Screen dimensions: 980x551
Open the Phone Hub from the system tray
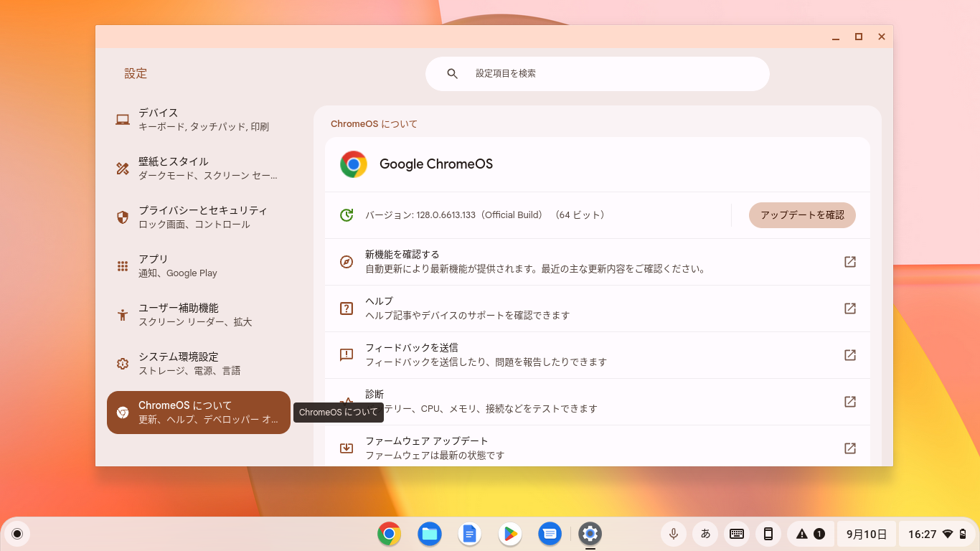point(768,534)
